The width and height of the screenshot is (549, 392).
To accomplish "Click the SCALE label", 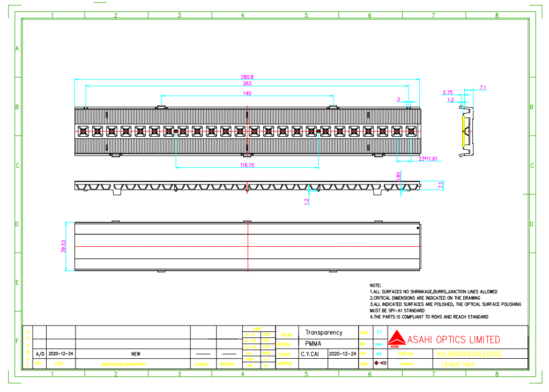I will point(364,332).
